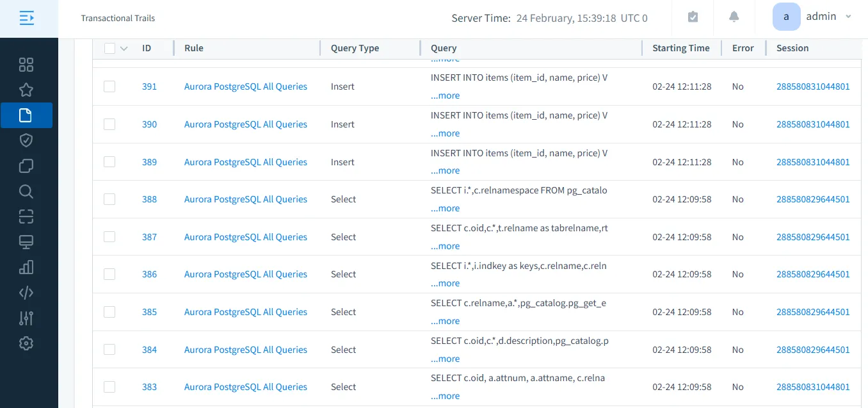
Task: Expand ...more for query in row 391
Action: pyautogui.click(x=445, y=95)
